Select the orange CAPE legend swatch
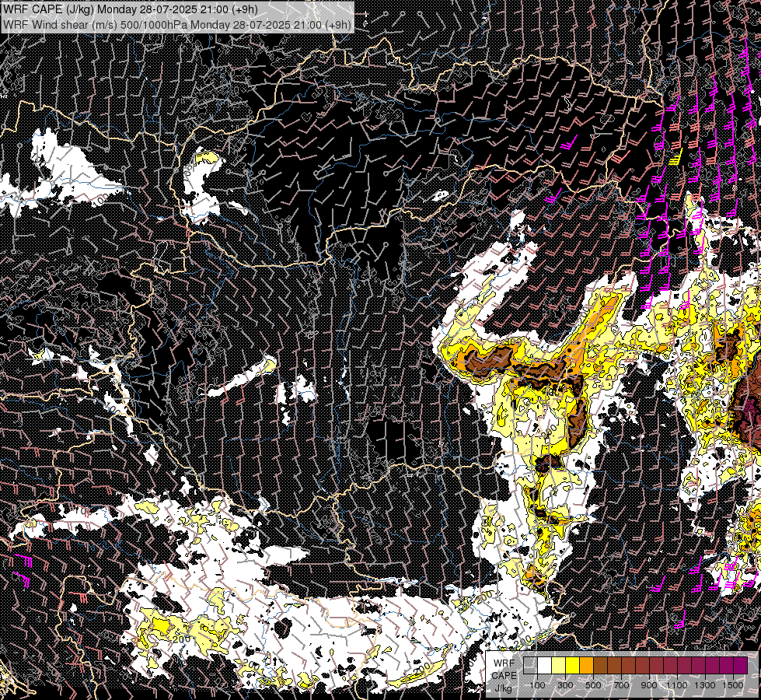Image resolution: width=761 pixels, height=700 pixels. 586,665
